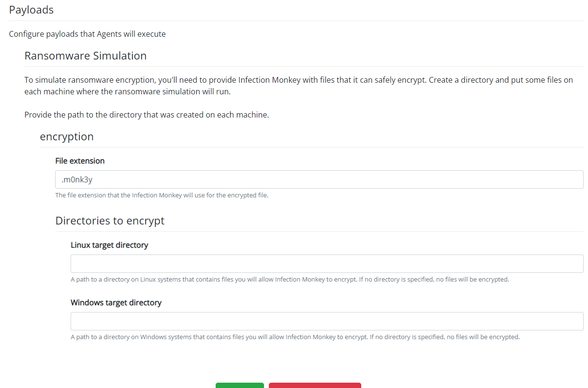Select the "Configure payloads that Agents will execute" text

[x=87, y=34]
